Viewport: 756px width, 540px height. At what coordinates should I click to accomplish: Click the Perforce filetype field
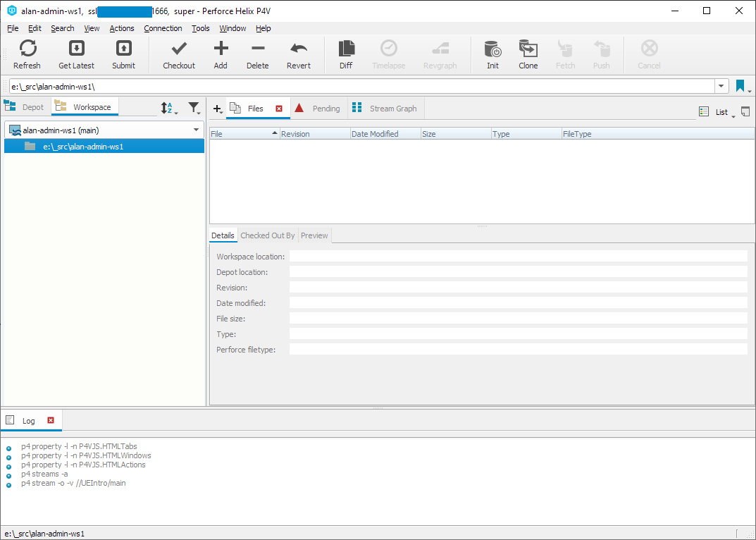point(519,349)
